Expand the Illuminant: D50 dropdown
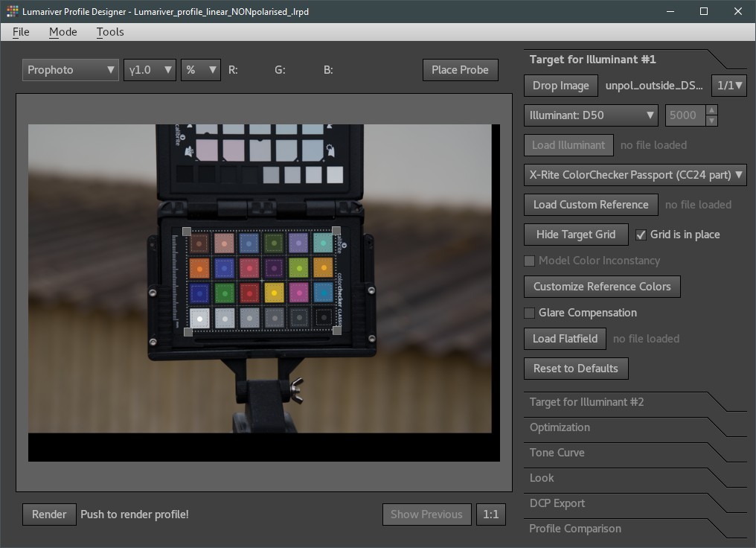 591,115
